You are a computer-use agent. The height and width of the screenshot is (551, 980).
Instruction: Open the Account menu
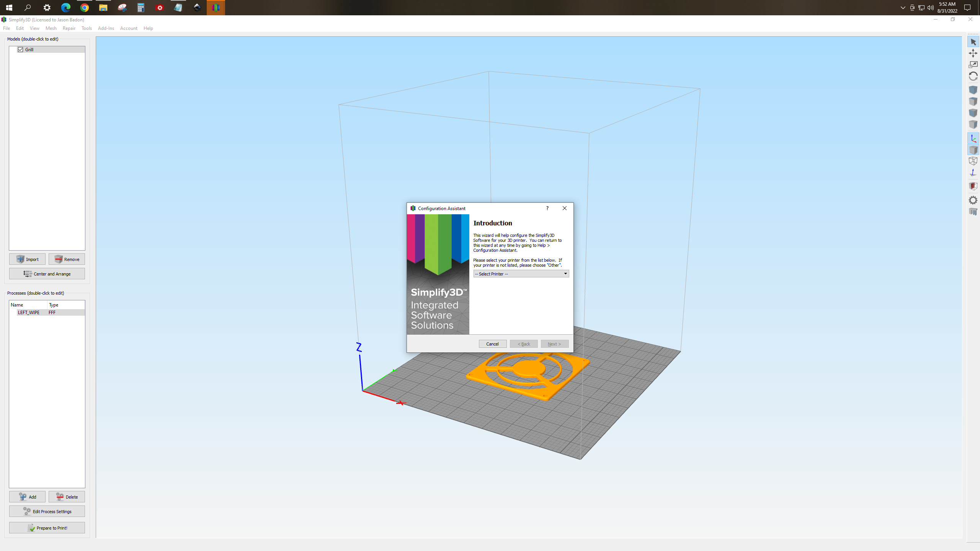point(129,28)
